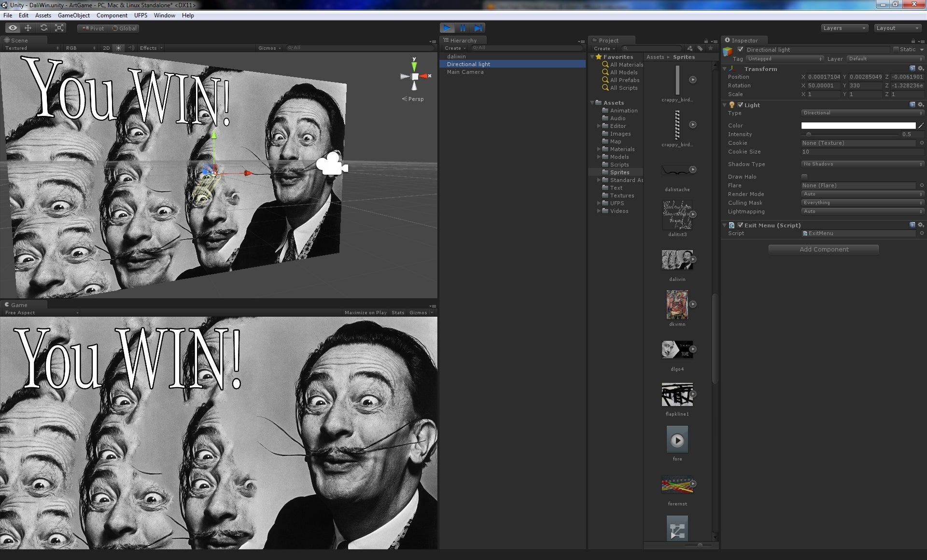
Task: Click the Cookie texture object picker circle
Action: click(921, 143)
